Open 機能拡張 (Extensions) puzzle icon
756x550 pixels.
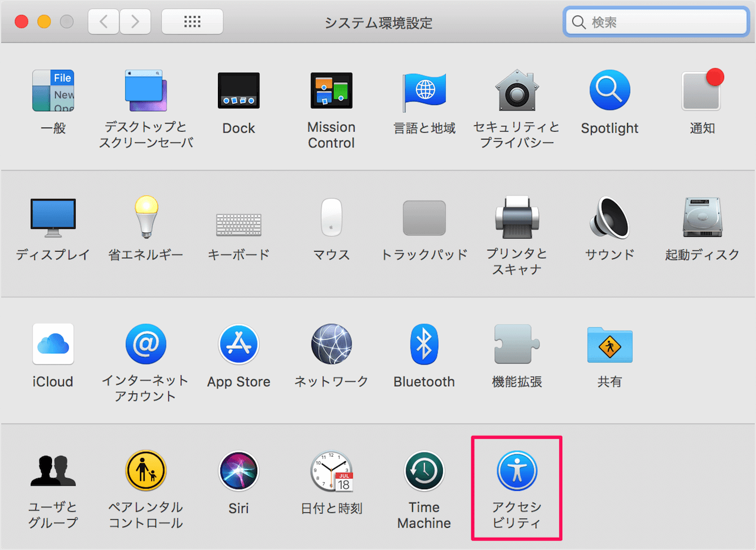517,344
